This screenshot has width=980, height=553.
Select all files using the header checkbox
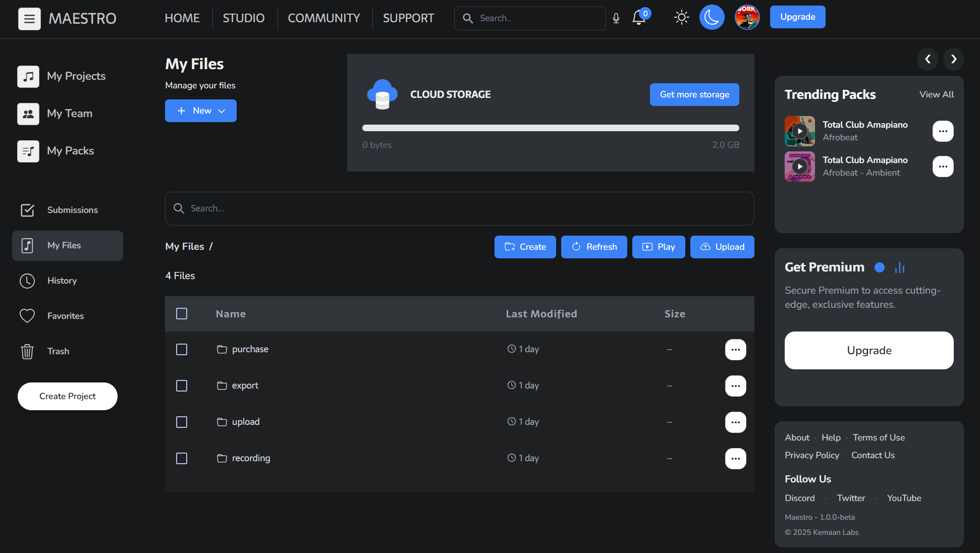tap(182, 313)
